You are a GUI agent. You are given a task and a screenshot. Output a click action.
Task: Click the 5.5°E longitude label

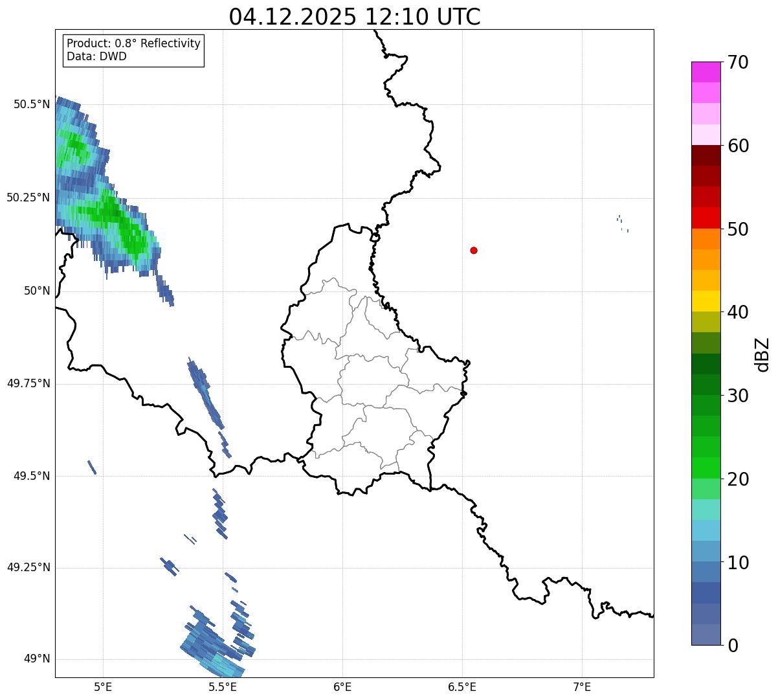click(223, 687)
